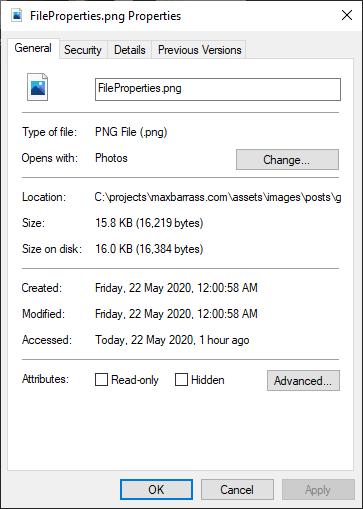Click the Cancel button

237,490
